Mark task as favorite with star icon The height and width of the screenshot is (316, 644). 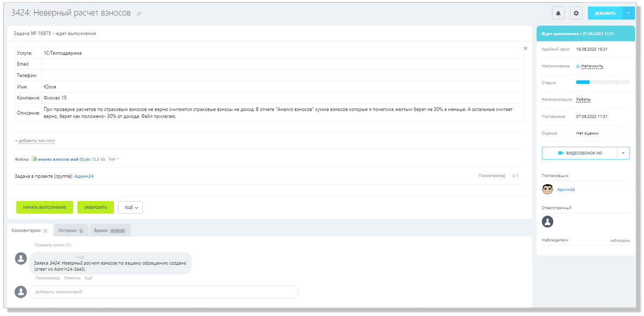click(526, 48)
